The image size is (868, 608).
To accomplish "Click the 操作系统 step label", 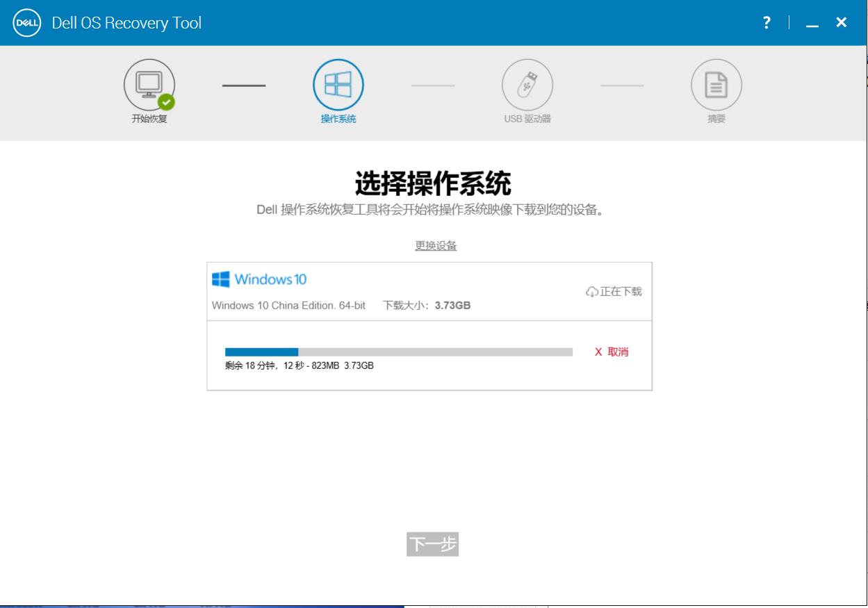I will tap(338, 119).
